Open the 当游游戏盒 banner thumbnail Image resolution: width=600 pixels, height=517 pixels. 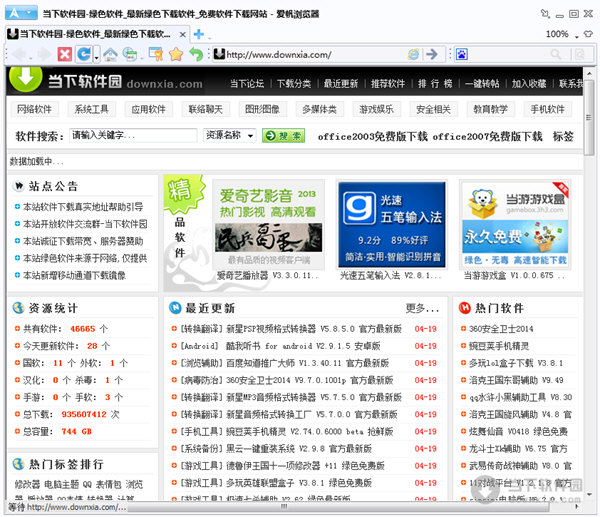[x=515, y=225]
